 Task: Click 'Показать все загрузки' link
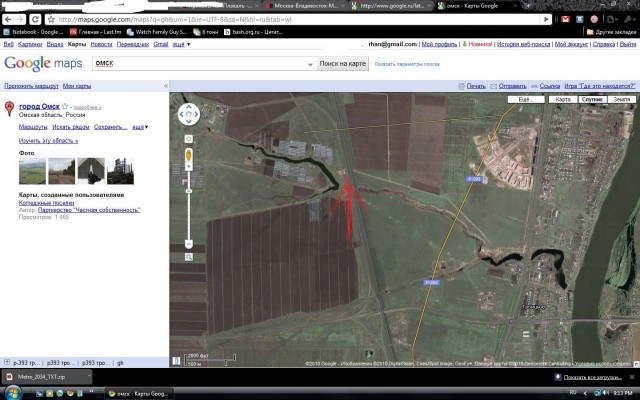(592, 377)
